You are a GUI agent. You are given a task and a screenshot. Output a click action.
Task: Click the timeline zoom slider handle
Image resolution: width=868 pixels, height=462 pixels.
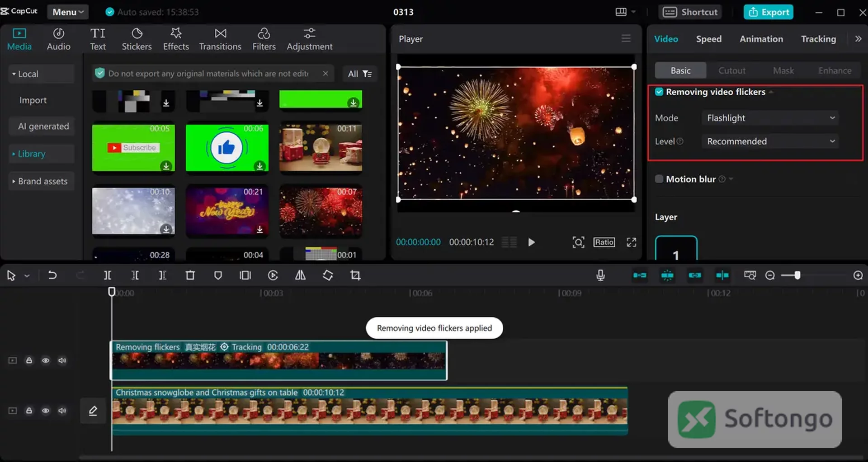(x=797, y=275)
